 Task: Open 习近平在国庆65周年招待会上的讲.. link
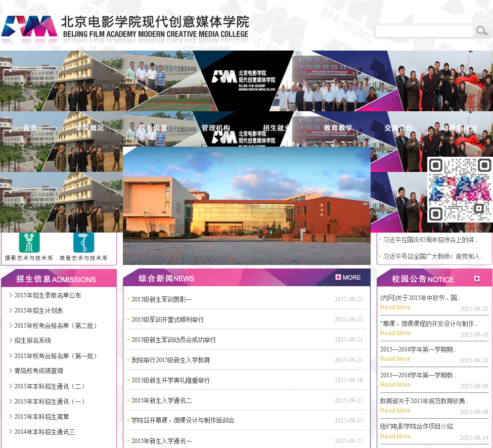click(x=430, y=240)
